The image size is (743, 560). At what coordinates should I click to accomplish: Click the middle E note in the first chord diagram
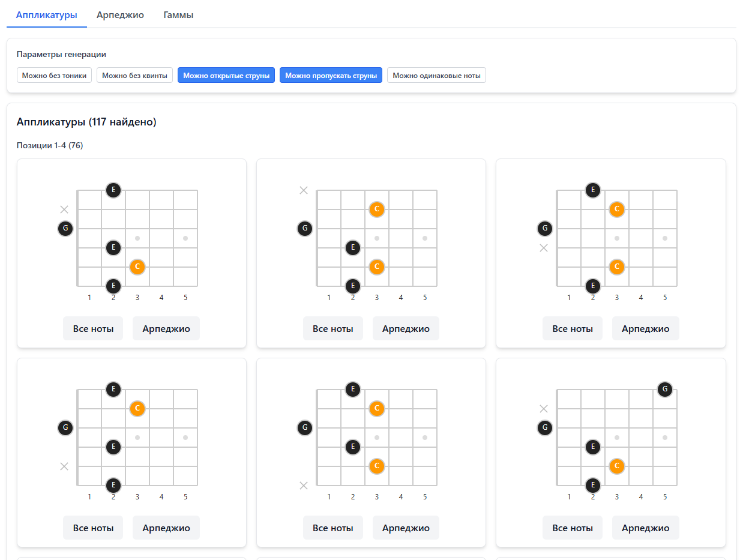tap(113, 247)
